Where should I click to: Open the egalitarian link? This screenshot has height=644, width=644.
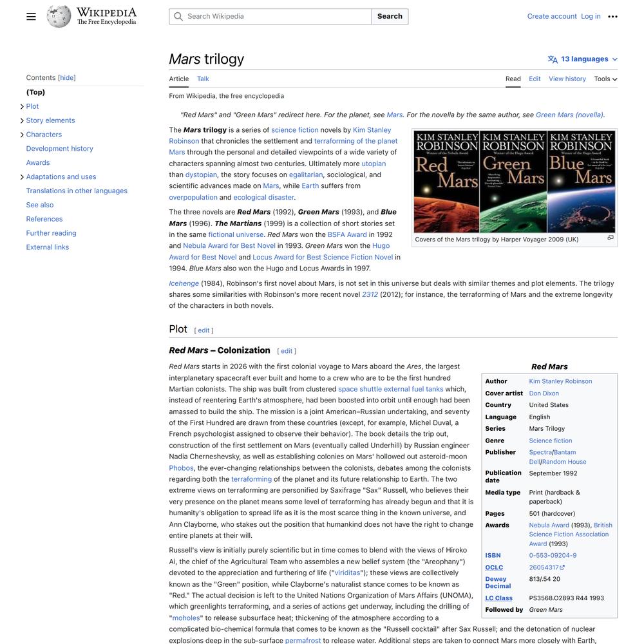pyautogui.click(x=306, y=175)
